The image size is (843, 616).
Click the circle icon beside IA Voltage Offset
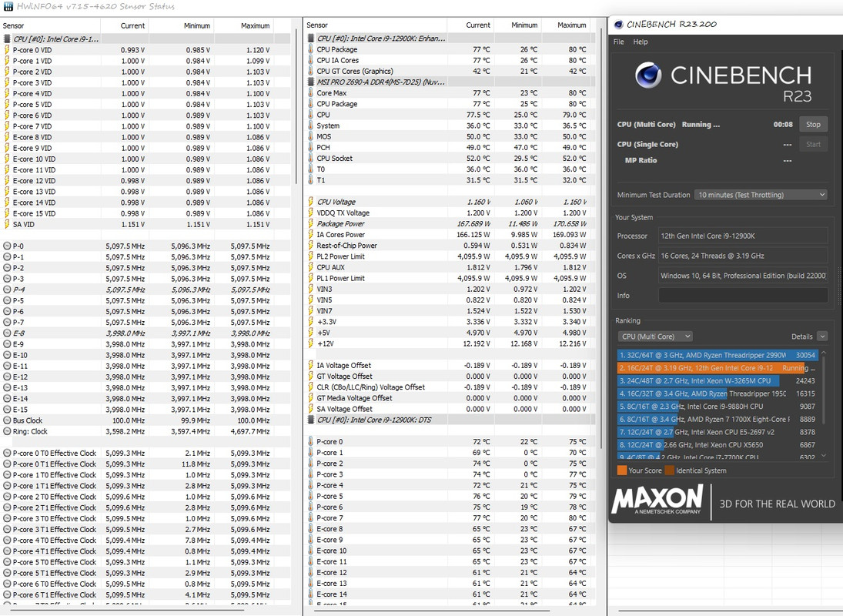click(x=310, y=366)
